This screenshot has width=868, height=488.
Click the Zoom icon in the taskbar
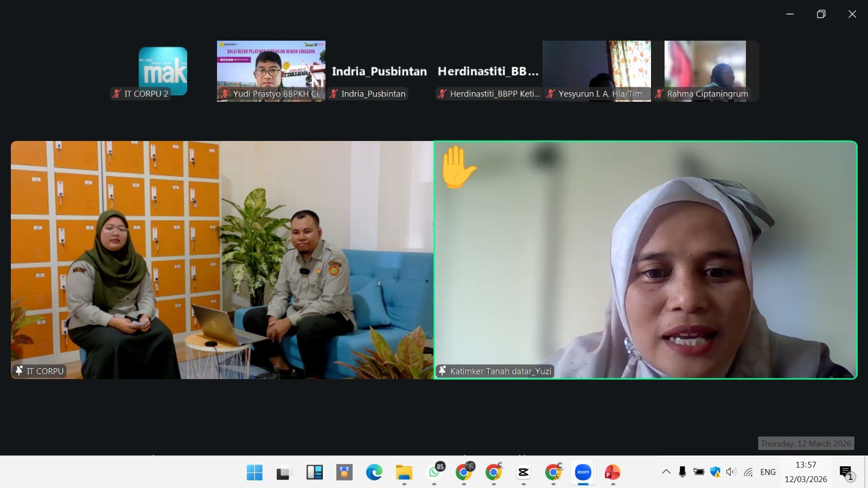click(x=583, y=472)
